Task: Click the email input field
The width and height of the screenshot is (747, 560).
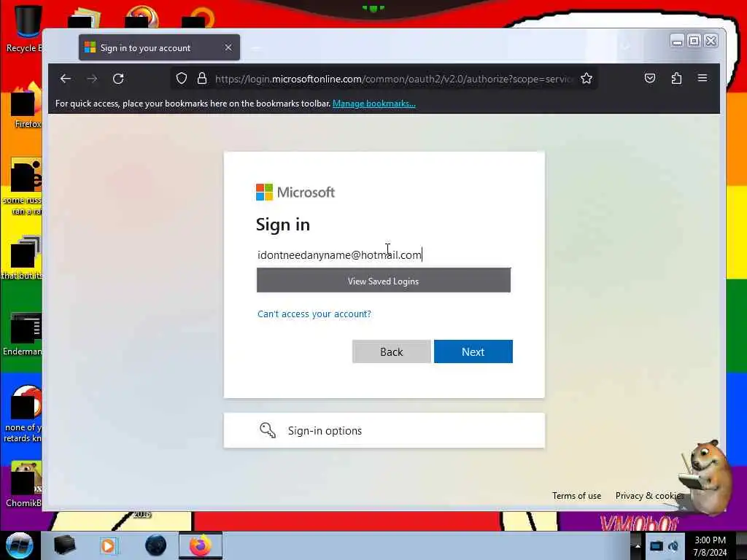Action: [x=384, y=254]
